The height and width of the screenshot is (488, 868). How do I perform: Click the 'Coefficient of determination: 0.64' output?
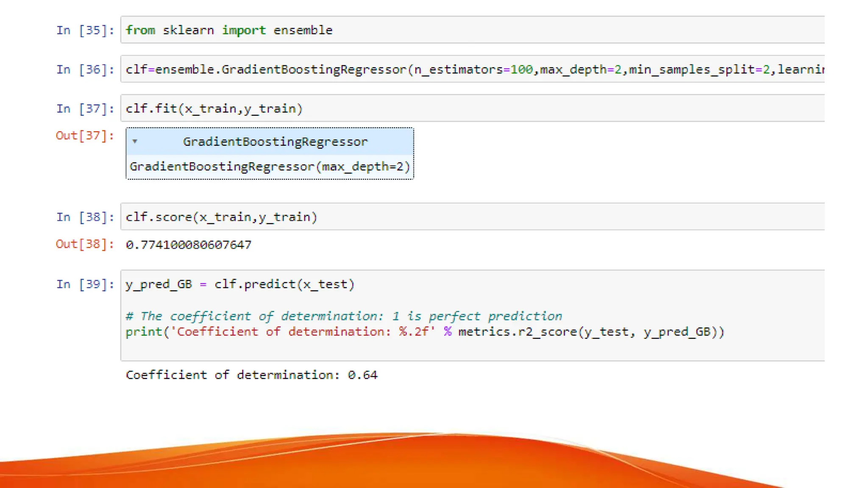tap(251, 375)
